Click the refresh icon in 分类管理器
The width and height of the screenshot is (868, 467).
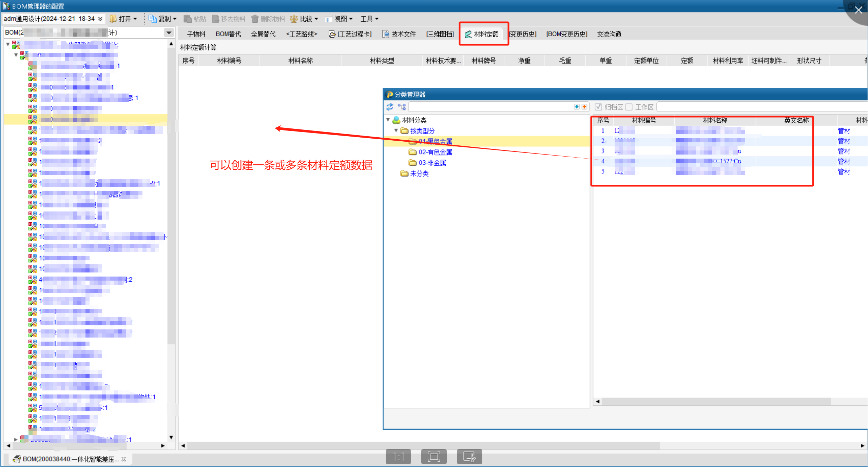[390, 107]
